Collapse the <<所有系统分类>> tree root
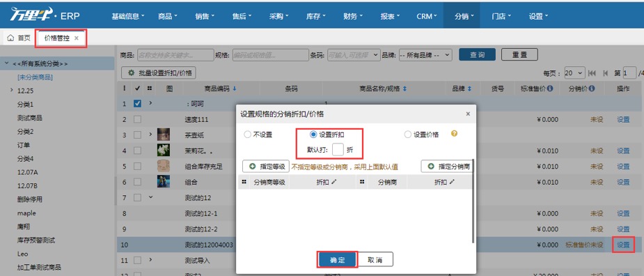 pos(6,63)
